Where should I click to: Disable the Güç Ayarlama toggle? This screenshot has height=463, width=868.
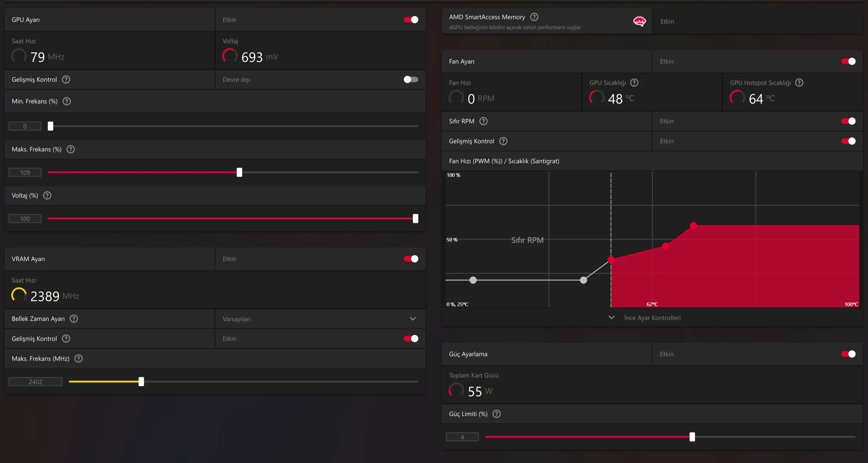pyautogui.click(x=848, y=354)
